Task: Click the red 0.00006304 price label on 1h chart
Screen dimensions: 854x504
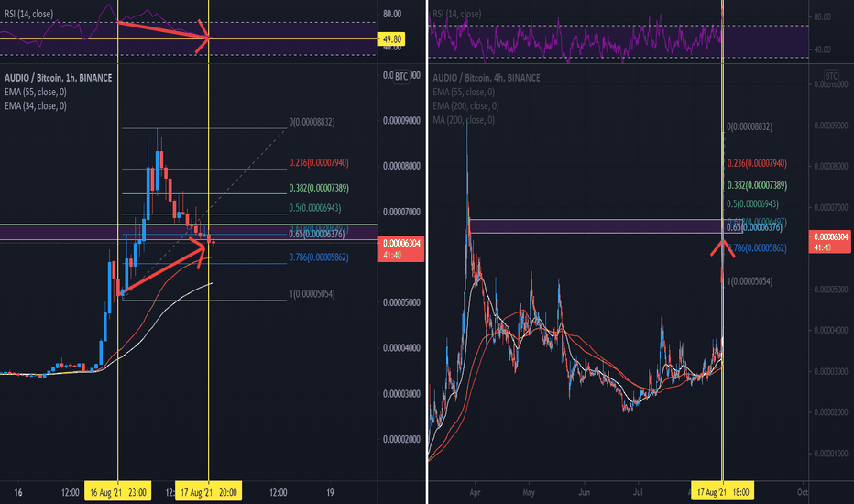Action: (400, 248)
